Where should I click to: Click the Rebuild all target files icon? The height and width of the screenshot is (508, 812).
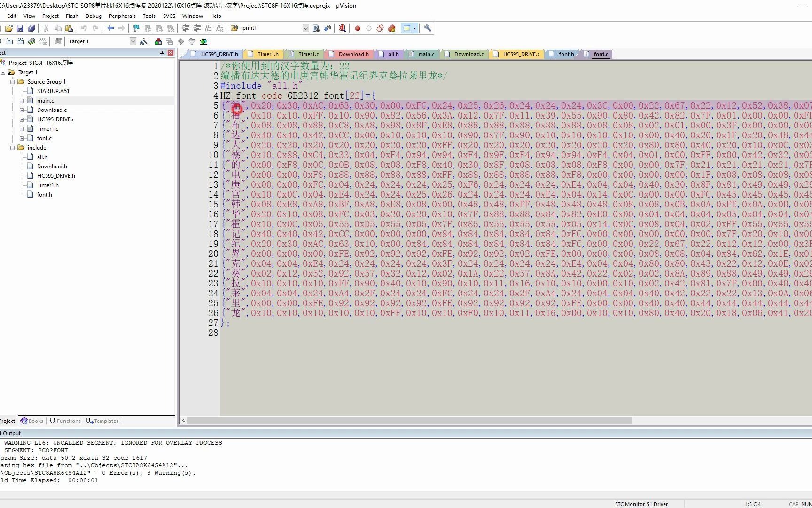pyautogui.click(x=20, y=41)
